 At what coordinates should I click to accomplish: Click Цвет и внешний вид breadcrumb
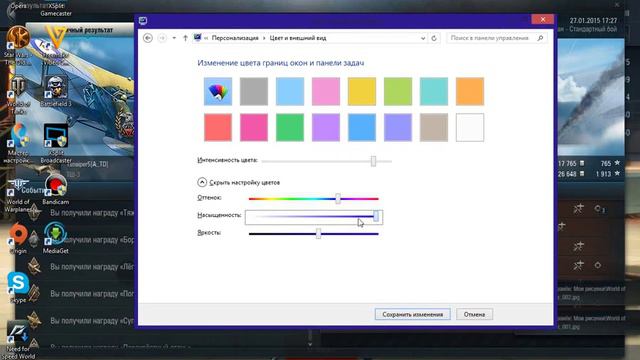click(x=298, y=38)
